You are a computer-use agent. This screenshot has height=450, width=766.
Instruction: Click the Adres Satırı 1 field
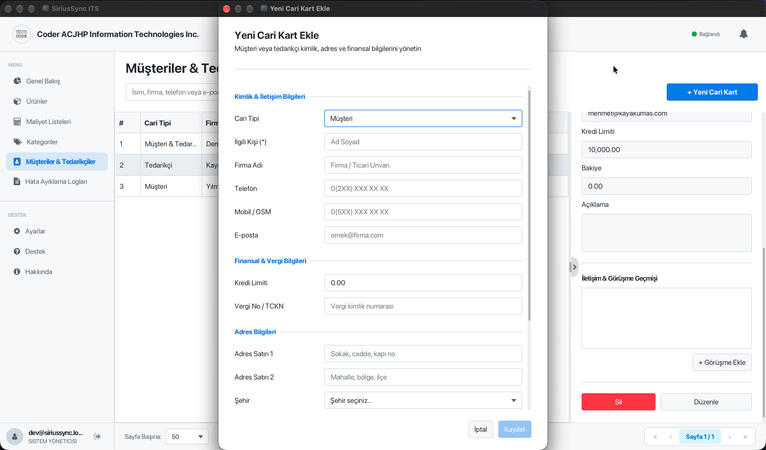click(423, 354)
